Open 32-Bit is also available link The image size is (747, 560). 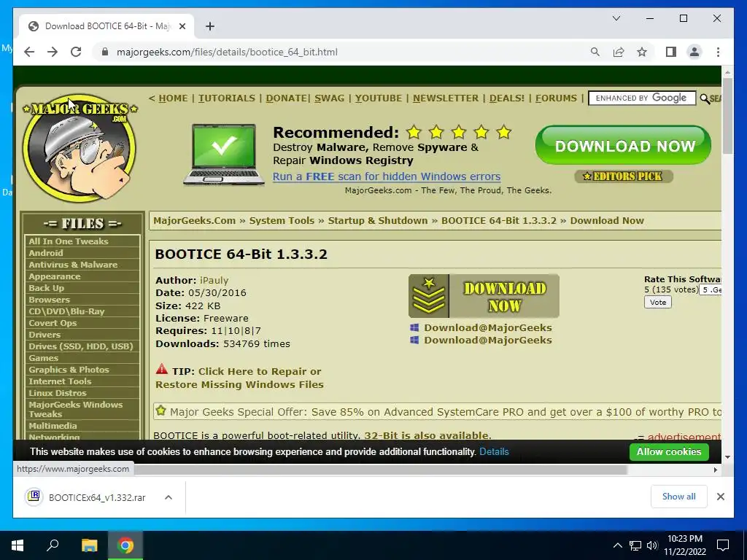(426, 435)
